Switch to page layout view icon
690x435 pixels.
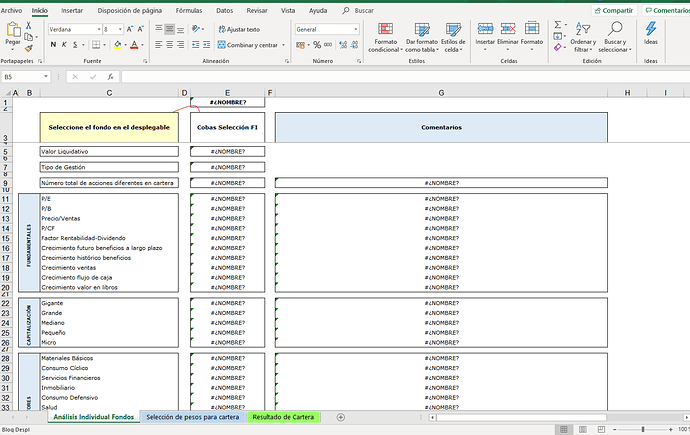pyautogui.click(x=583, y=429)
